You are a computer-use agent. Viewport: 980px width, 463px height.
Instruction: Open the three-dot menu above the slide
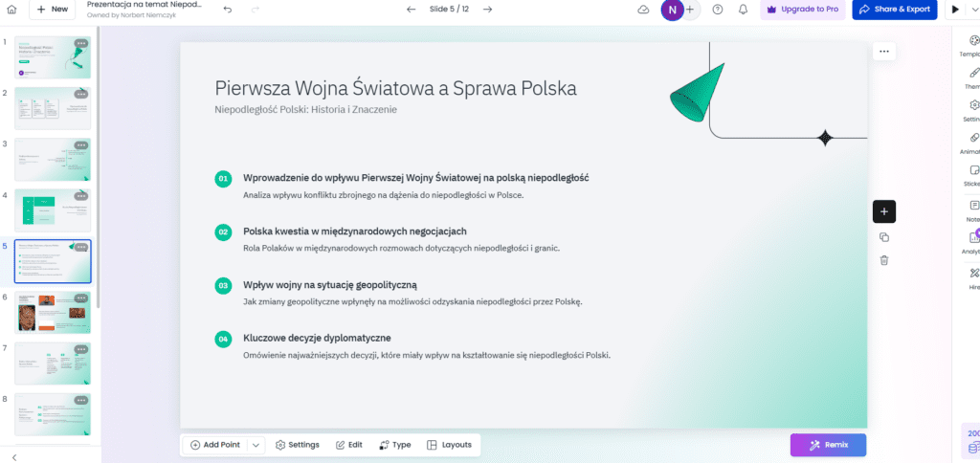coord(883,51)
